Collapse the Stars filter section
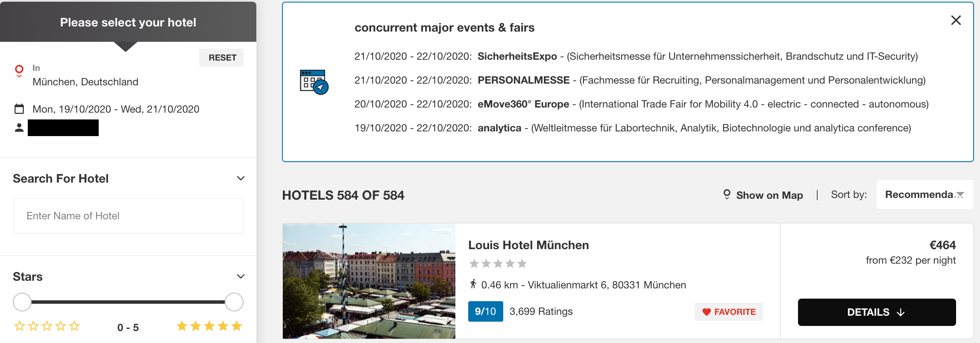Viewport: 980px width, 343px height. click(241, 276)
